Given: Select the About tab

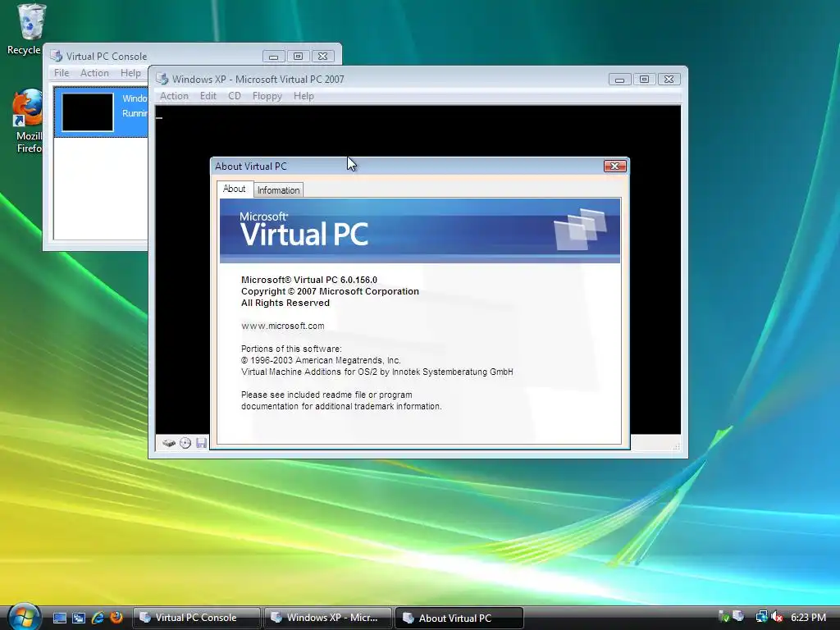Looking at the screenshot, I should click(x=234, y=189).
